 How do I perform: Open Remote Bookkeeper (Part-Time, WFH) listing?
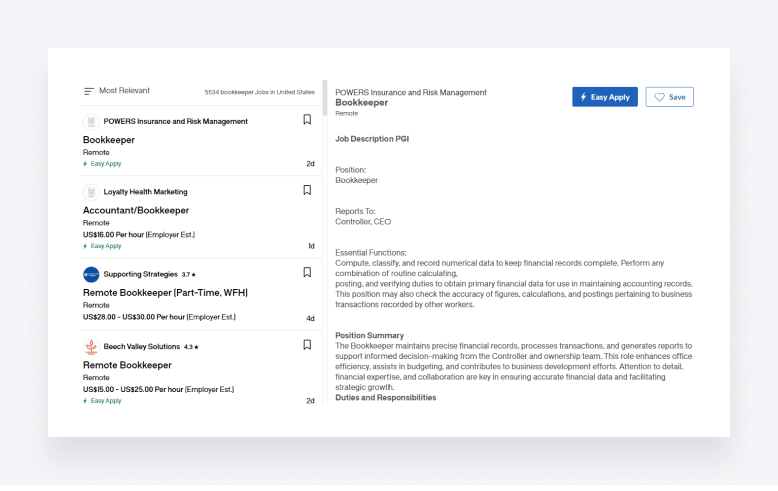pos(165,292)
